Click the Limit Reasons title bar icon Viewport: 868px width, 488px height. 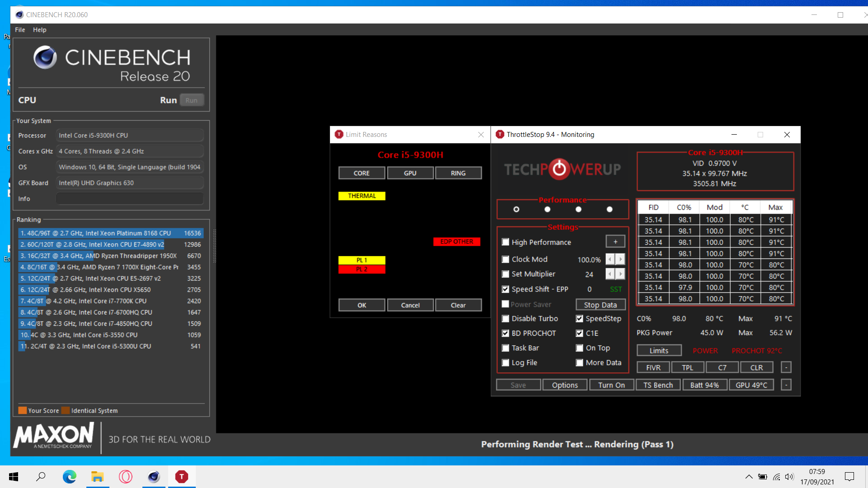(339, 135)
